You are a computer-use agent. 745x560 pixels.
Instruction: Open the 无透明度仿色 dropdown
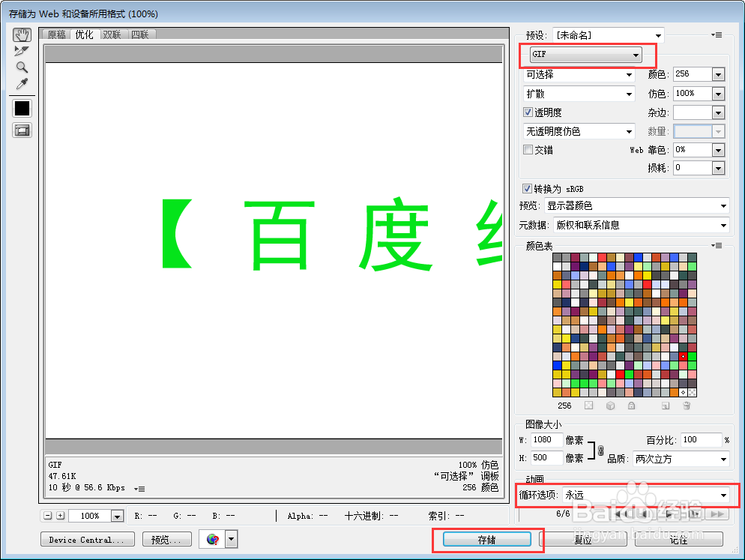pos(579,131)
